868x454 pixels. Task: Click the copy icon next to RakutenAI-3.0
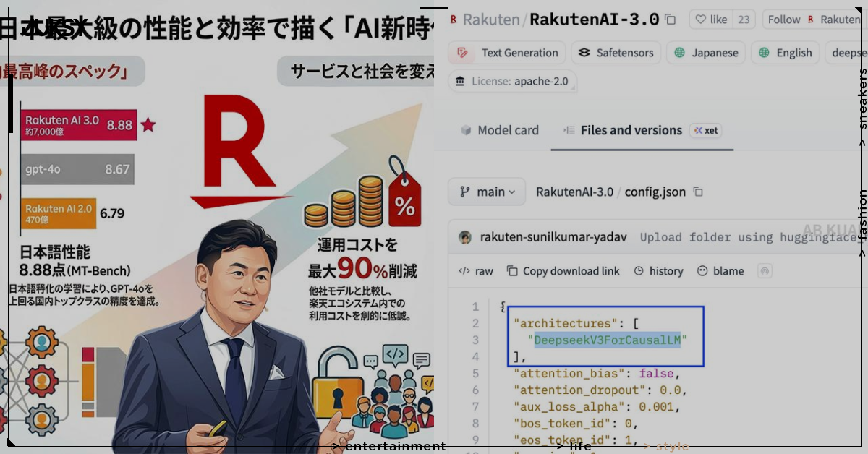670,19
